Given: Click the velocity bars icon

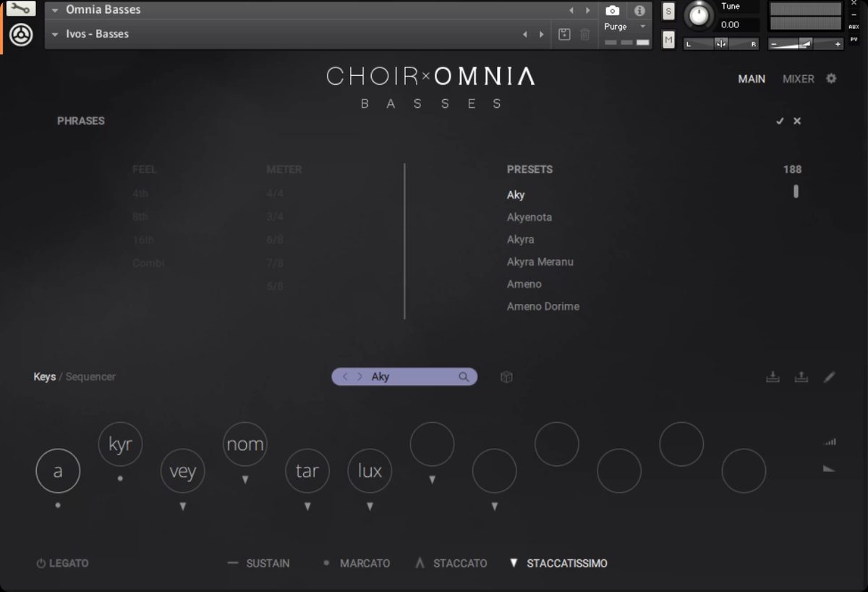Looking at the screenshot, I should 830,441.
